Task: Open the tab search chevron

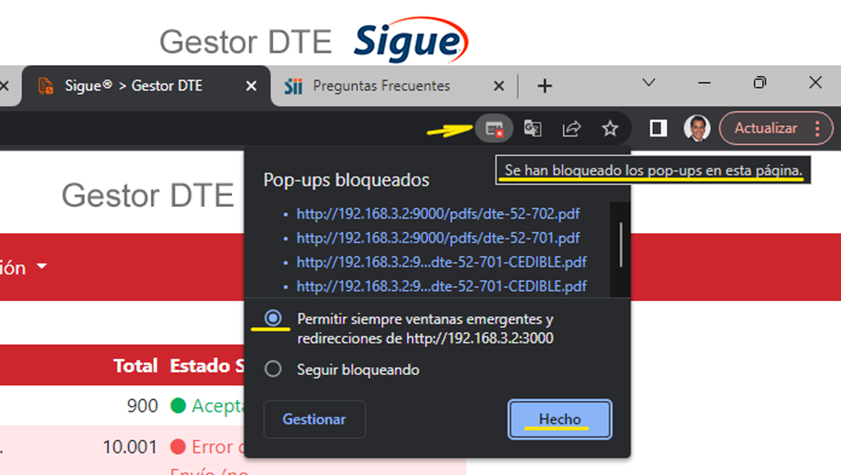Action: point(649,83)
